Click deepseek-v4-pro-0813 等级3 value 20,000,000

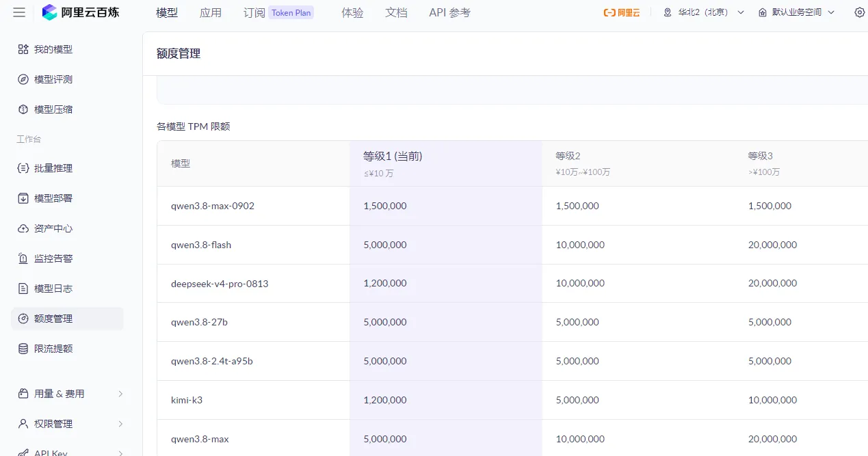coord(772,283)
